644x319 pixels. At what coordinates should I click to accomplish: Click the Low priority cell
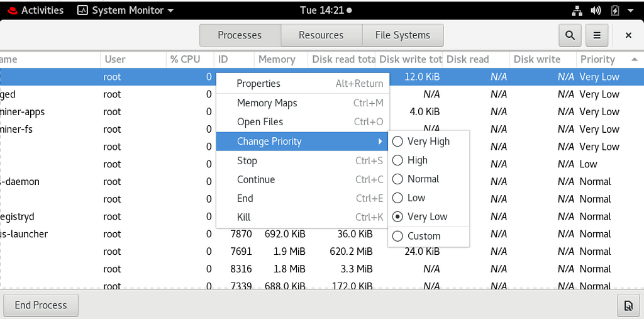(588, 164)
